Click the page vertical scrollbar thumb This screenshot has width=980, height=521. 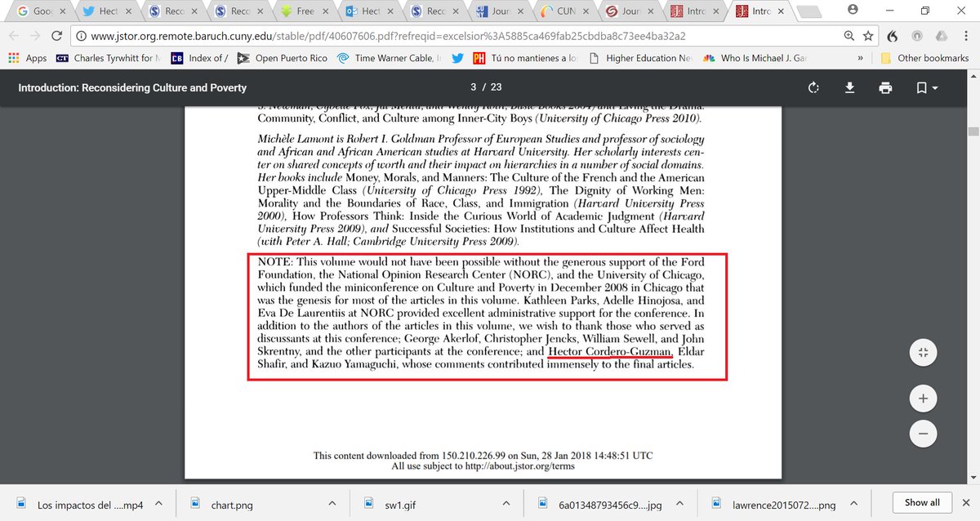point(973,132)
